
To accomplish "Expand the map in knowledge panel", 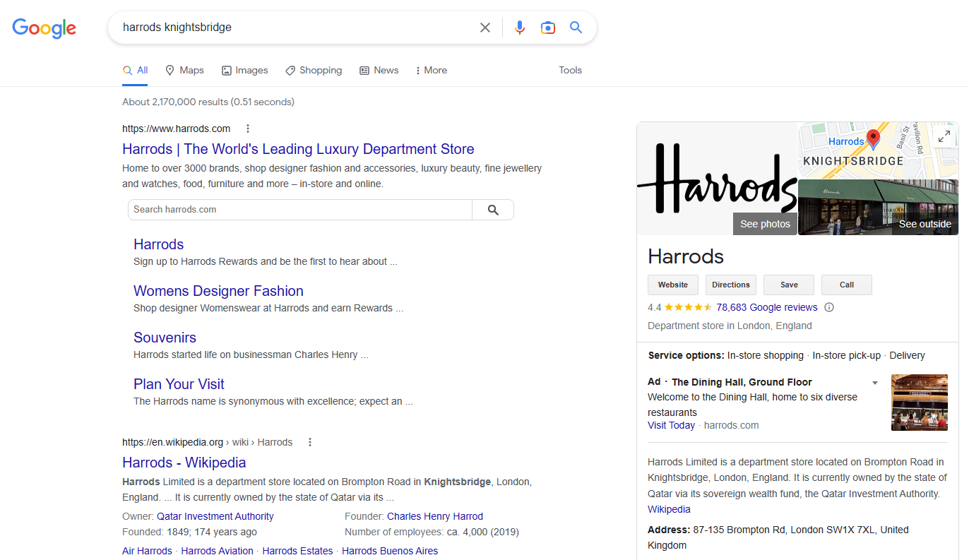I will click(944, 137).
